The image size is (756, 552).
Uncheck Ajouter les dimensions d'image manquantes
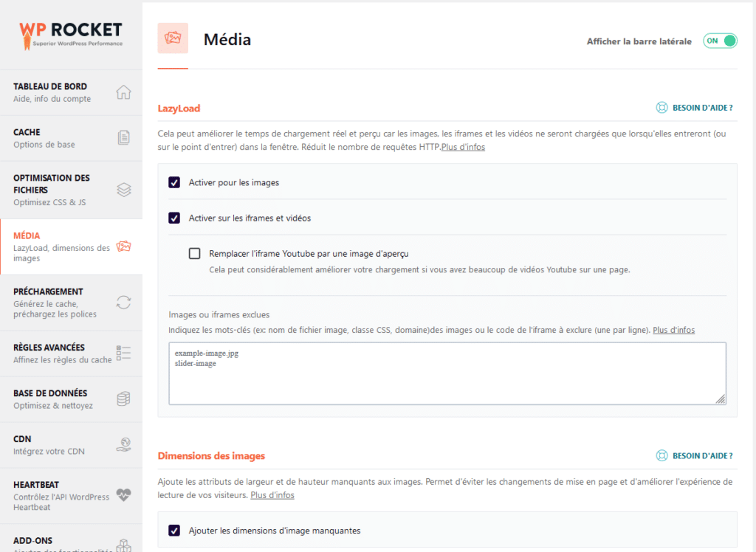coord(174,531)
